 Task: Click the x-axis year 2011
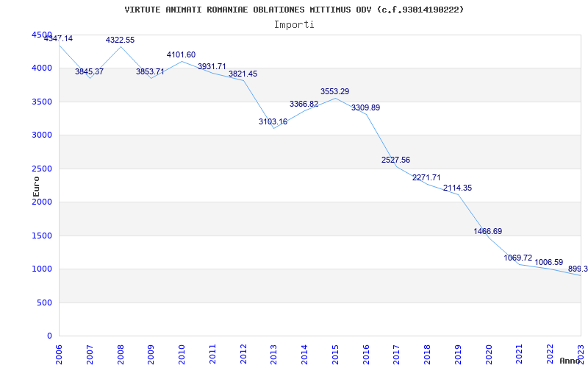pyautogui.click(x=212, y=355)
